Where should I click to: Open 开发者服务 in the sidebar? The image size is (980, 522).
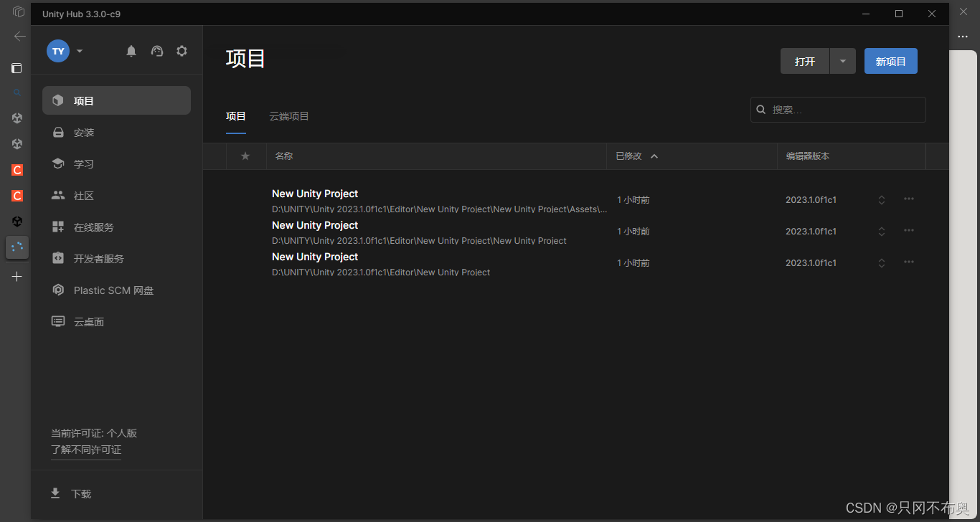116,259
